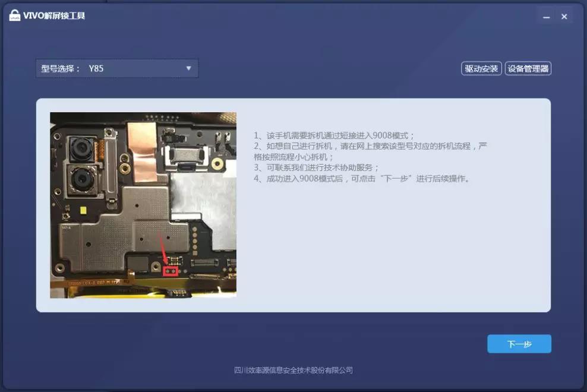Open 设备管理器 device manager

[528, 68]
